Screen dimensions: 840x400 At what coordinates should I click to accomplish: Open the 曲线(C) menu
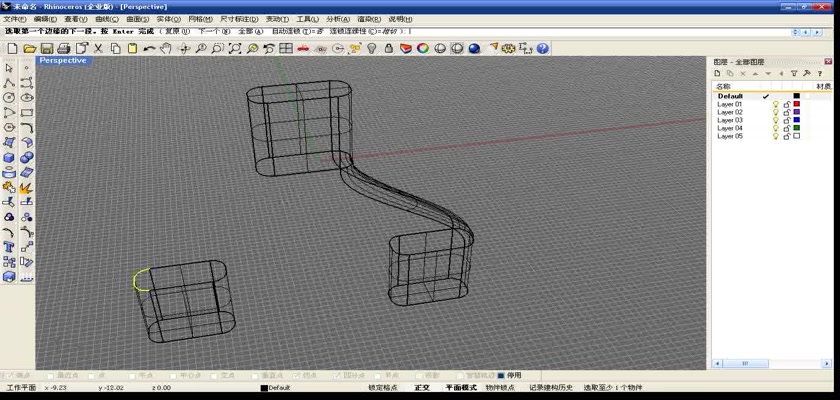103,19
